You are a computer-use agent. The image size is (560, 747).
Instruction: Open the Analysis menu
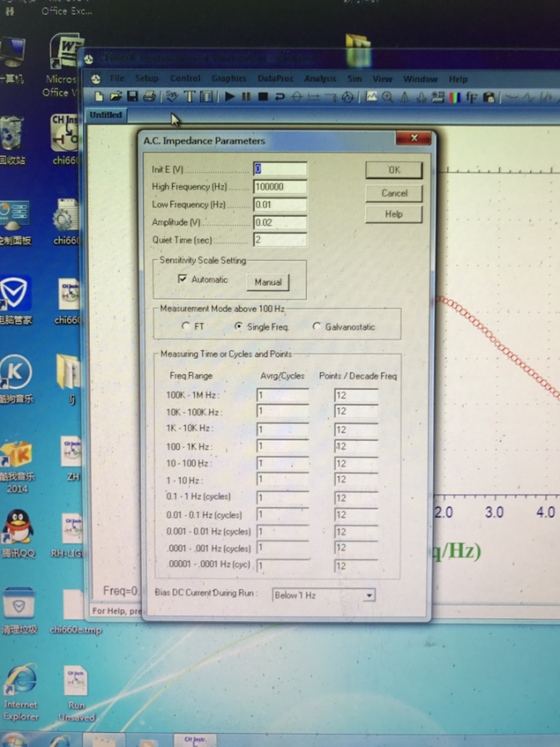pyautogui.click(x=320, y=79)
